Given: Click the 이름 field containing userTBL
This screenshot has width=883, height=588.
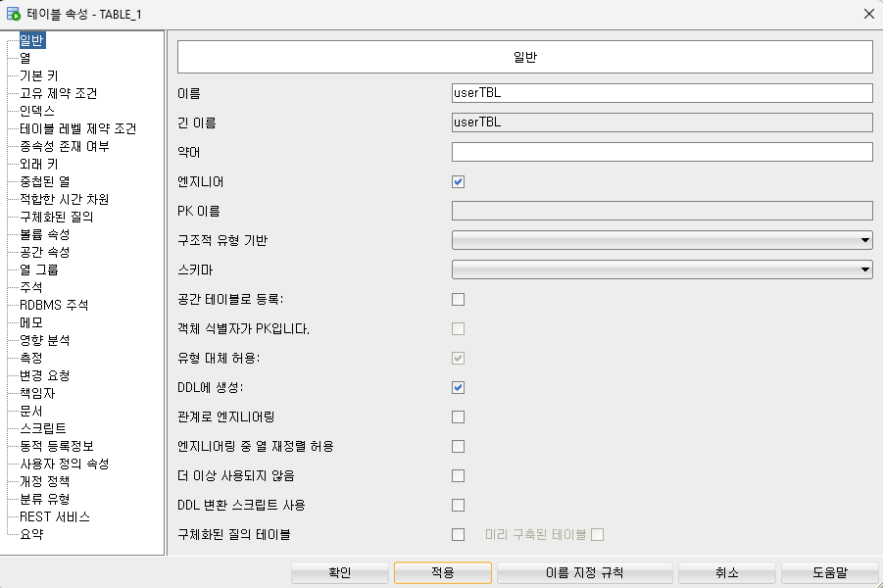Looking at the screenshot, I should [x=662, y=93].
